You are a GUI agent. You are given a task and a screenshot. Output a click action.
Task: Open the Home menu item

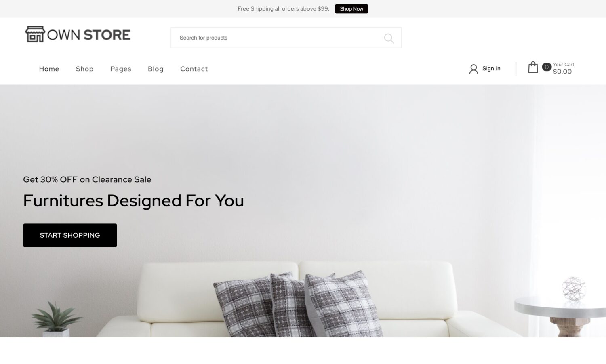click(x=49, y=69)
